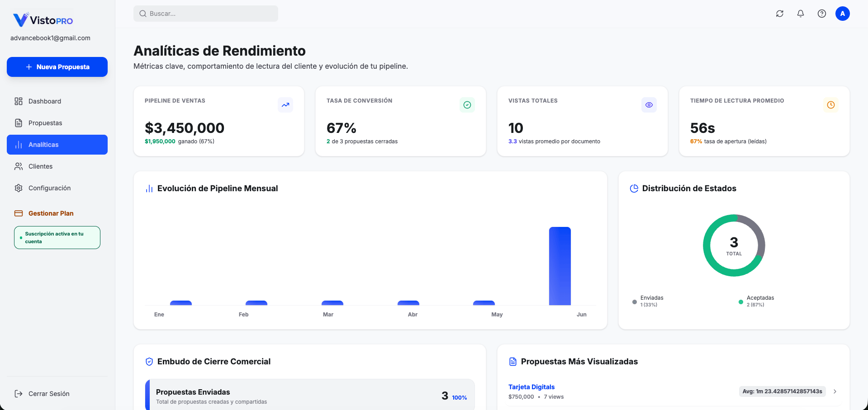The width and height of the screenshot is (868, 410).
Task: Click the Abr bar in pipeline chart
Action: [408, 303]
